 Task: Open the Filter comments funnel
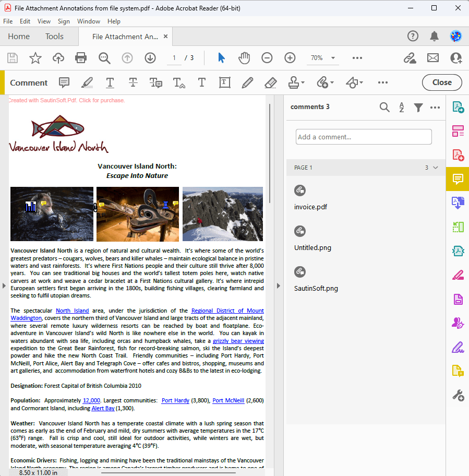(x=418, y=107)
